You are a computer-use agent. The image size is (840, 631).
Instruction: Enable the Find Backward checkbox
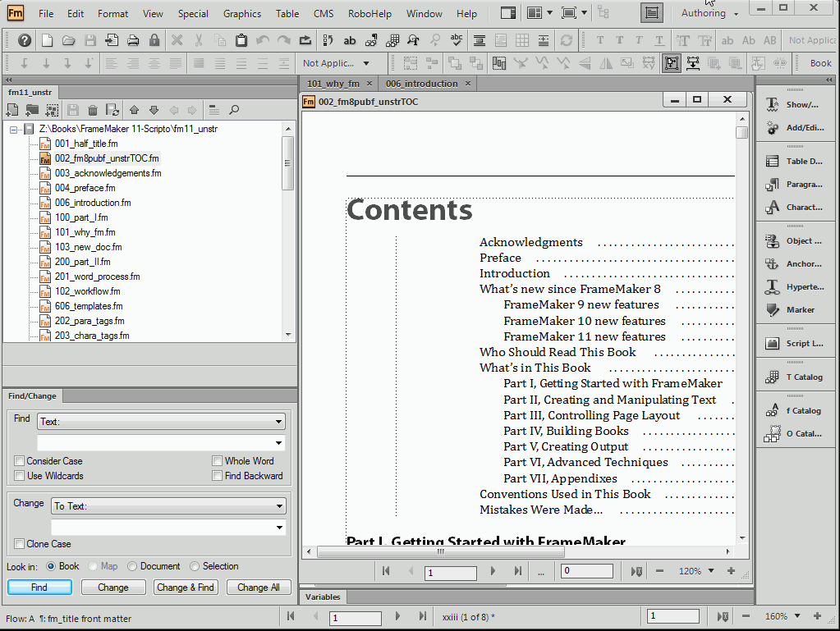[217, 476]
